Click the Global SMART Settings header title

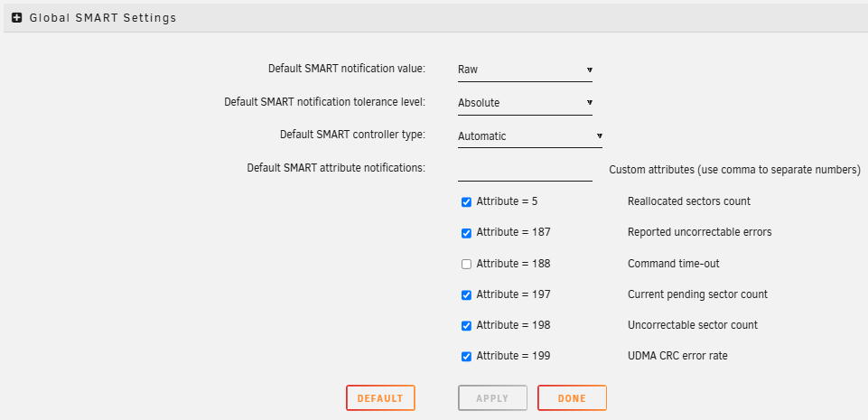tap(103, 18)
